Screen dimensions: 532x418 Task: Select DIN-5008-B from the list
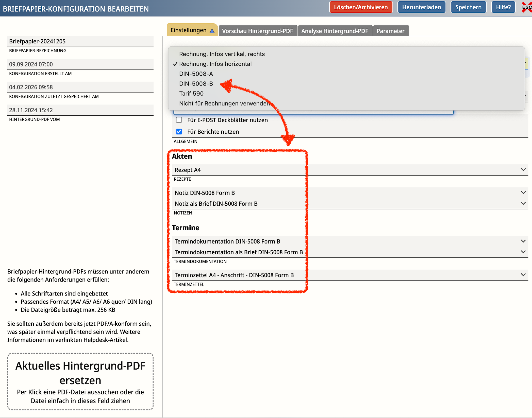click(x=196, y=84)
